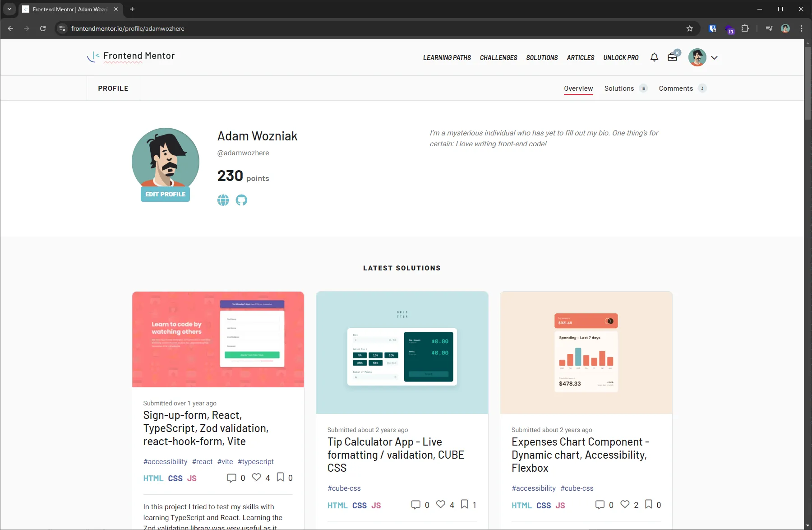The image size is (812, 530).
Task: View site information icon in address bar
Action: pyautogui.click(x=62, y=28)
